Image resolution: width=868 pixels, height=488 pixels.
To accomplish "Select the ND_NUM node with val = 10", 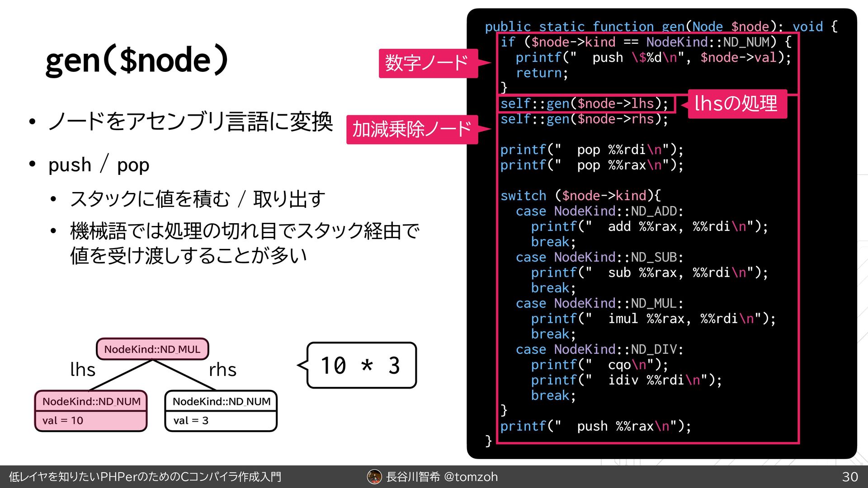I will click(x=91, y=411).
